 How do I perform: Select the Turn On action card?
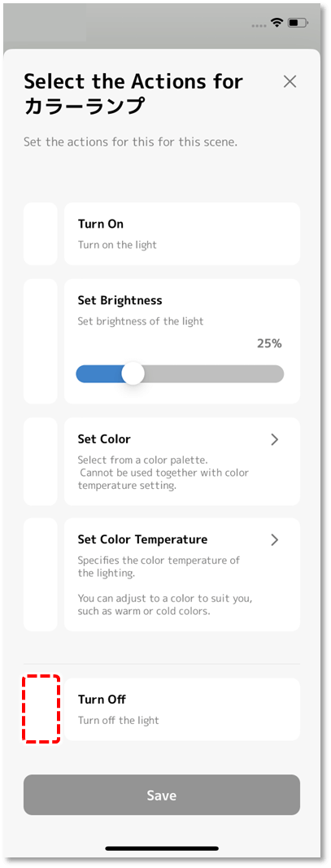click(x=182, y=233)
